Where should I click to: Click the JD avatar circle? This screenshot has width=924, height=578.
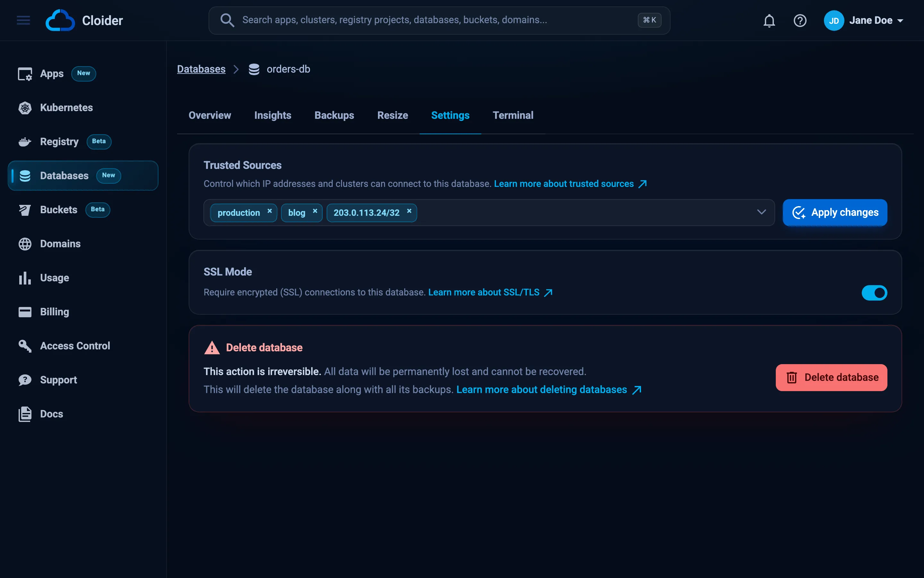click(834, 21)
